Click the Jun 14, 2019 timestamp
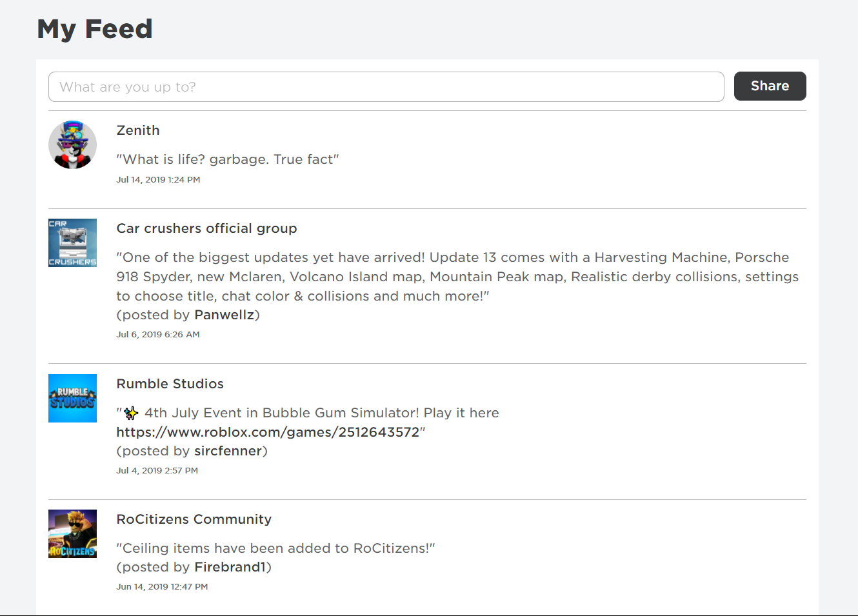This screenshot has width=858, height=616. pos(162,587)
